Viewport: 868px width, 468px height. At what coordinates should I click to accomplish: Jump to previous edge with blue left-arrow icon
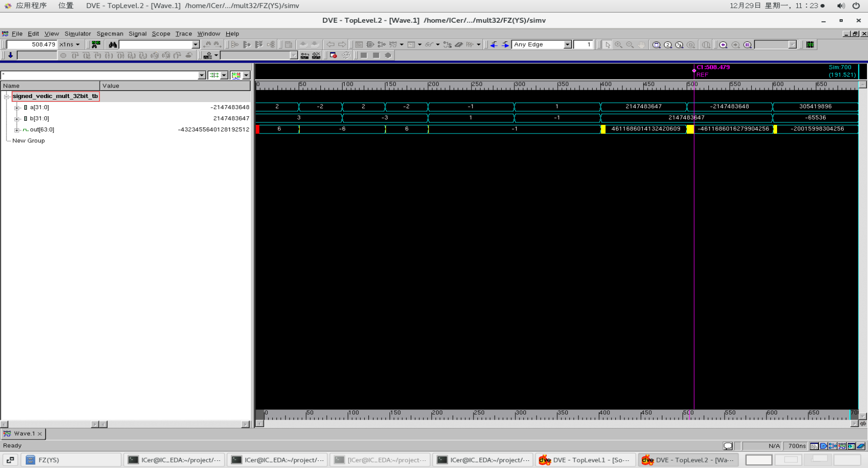click(493, 44)
